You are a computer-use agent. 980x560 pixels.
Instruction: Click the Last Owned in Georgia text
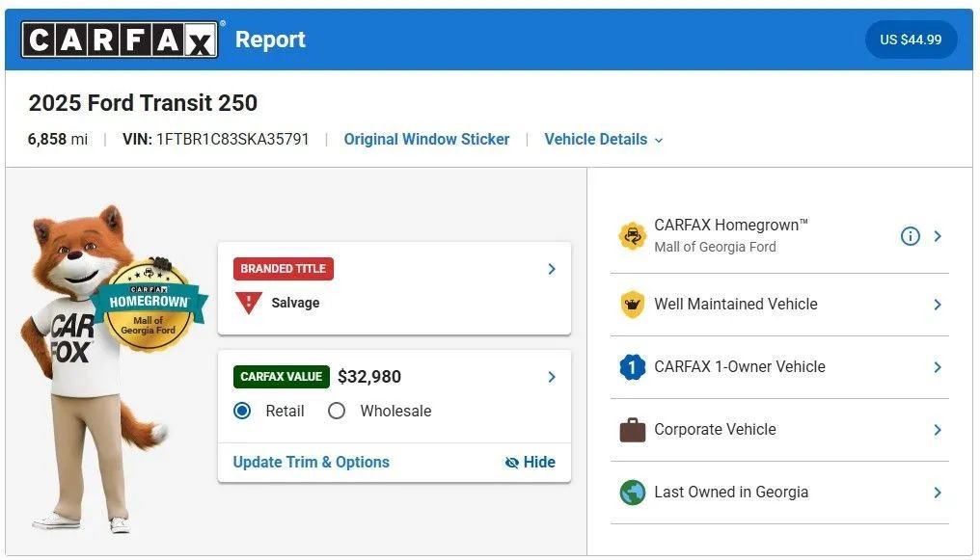tap(731, 492)
